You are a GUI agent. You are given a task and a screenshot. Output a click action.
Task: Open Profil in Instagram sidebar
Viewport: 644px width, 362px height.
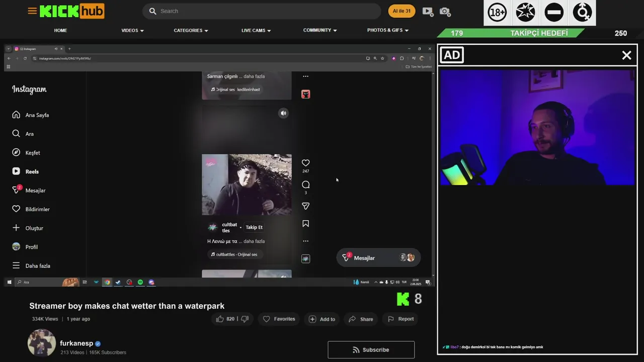click(x=25, y=247)
